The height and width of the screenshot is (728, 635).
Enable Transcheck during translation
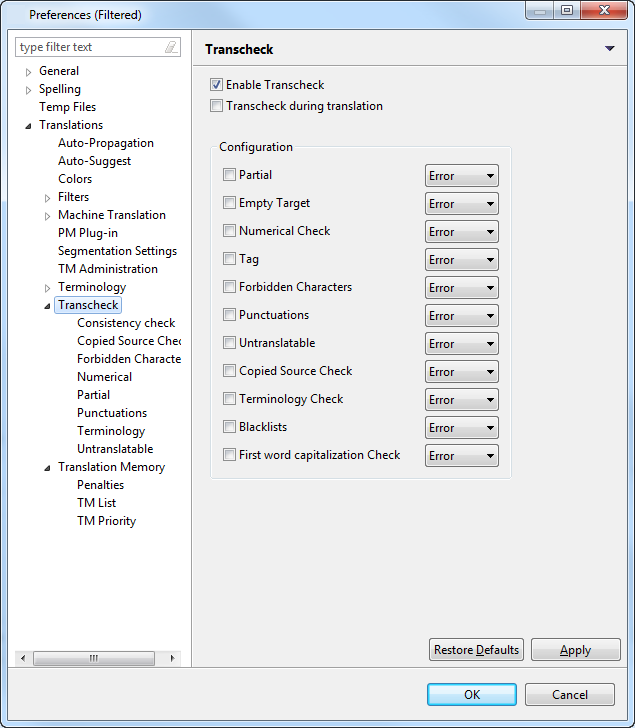coord(216,106)
